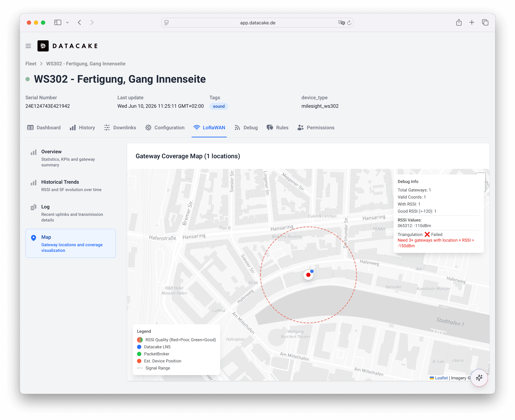The width and height of the screenshot is (515, 420).
Task: Click the red Need 3+ gateways message
Action: [x=436, y=243]
